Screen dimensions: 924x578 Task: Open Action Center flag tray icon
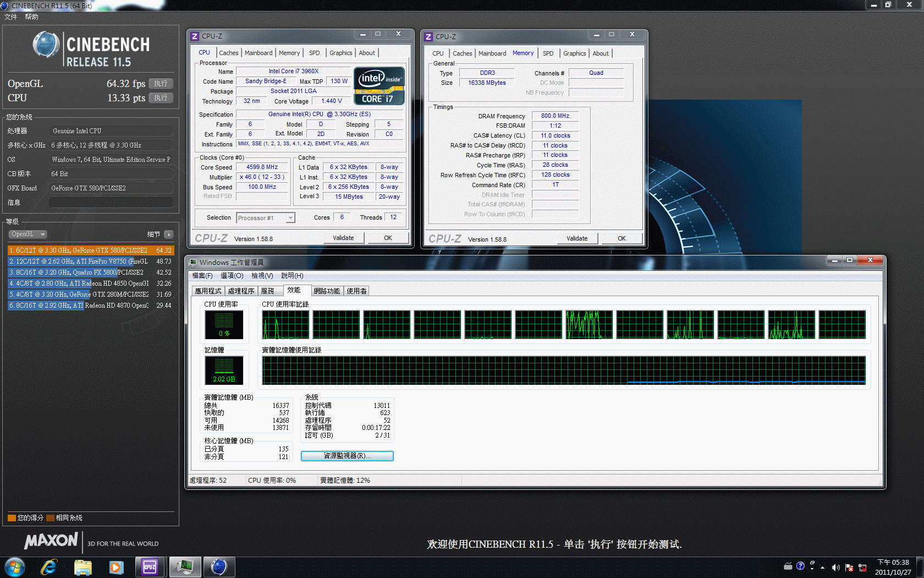tap(849, 567)
